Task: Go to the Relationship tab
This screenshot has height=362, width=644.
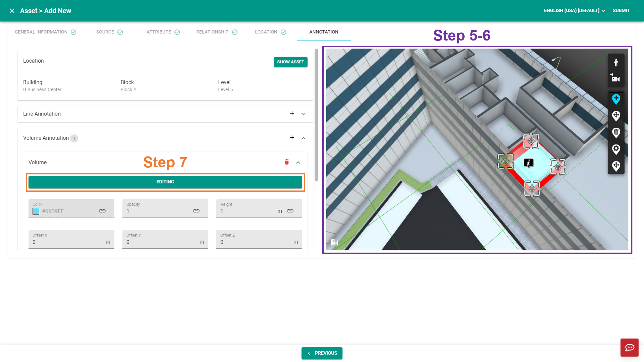Action: coord(217,32)
